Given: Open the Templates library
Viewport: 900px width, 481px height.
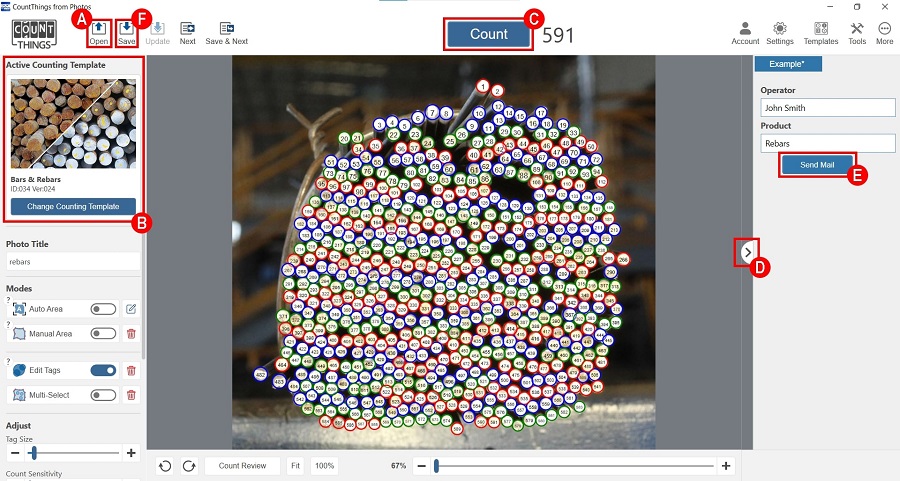Looking at the screenshot, I should click(820, 33).
